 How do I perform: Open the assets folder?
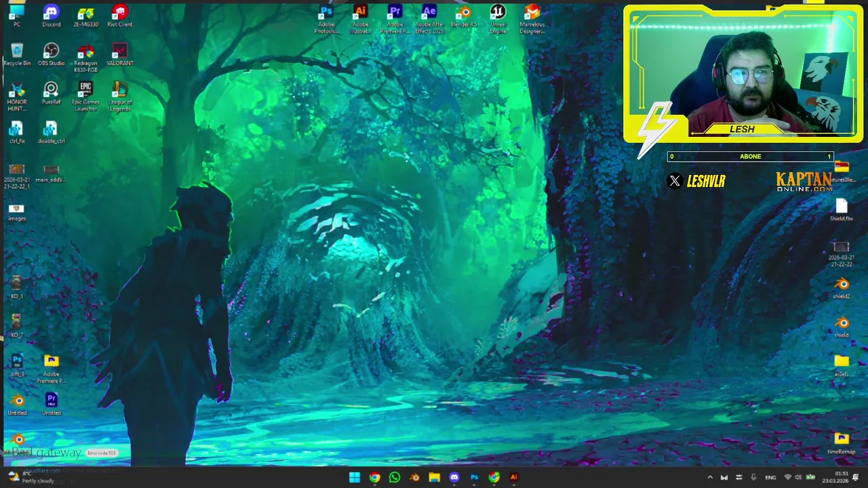(x=842, y=365)
